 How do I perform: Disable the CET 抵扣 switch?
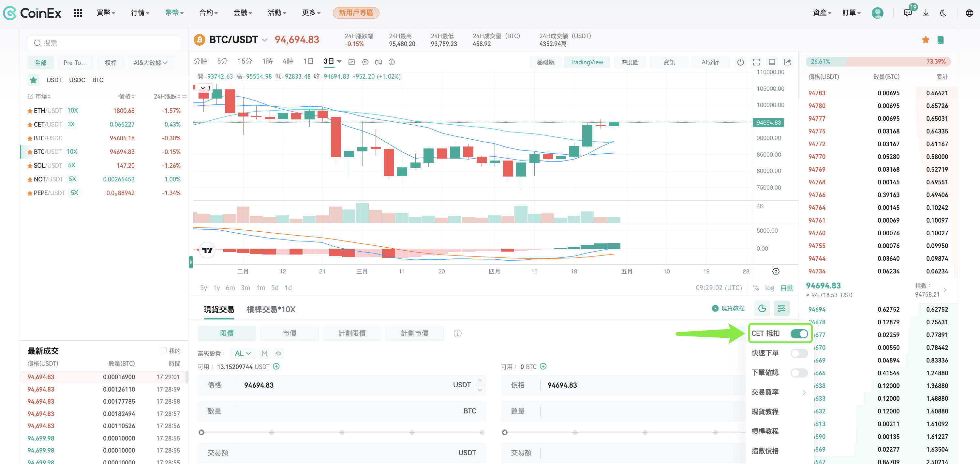click(799, 333)
